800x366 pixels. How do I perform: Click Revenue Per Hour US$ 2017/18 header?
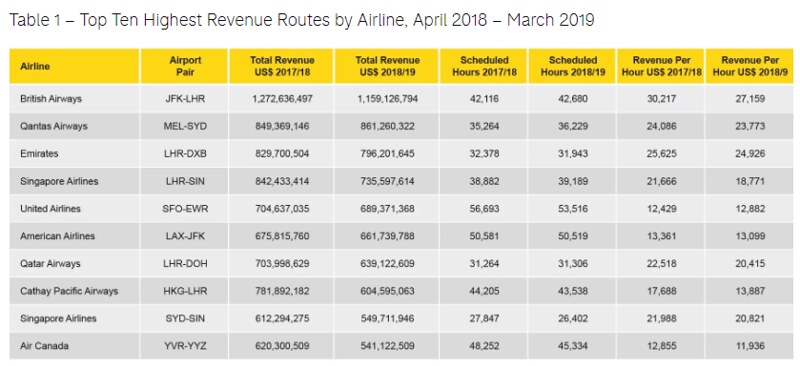(661, 66)
